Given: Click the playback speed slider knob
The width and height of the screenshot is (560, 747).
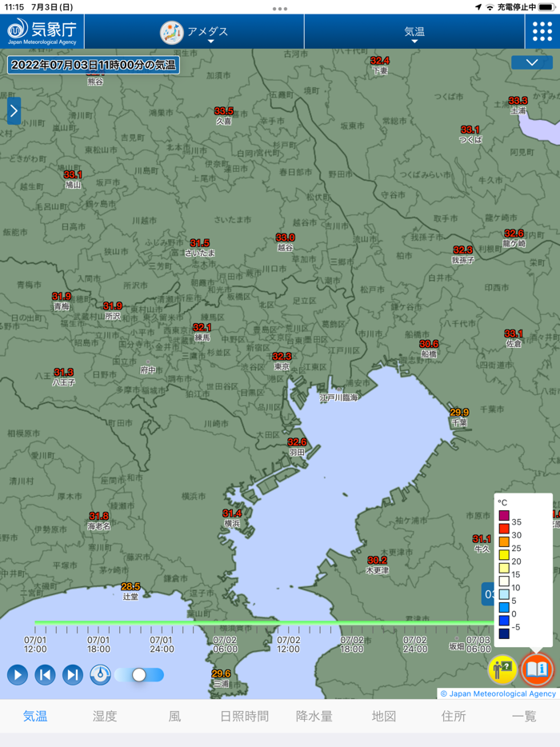Looking at the screenshot, I should point(138,674).
